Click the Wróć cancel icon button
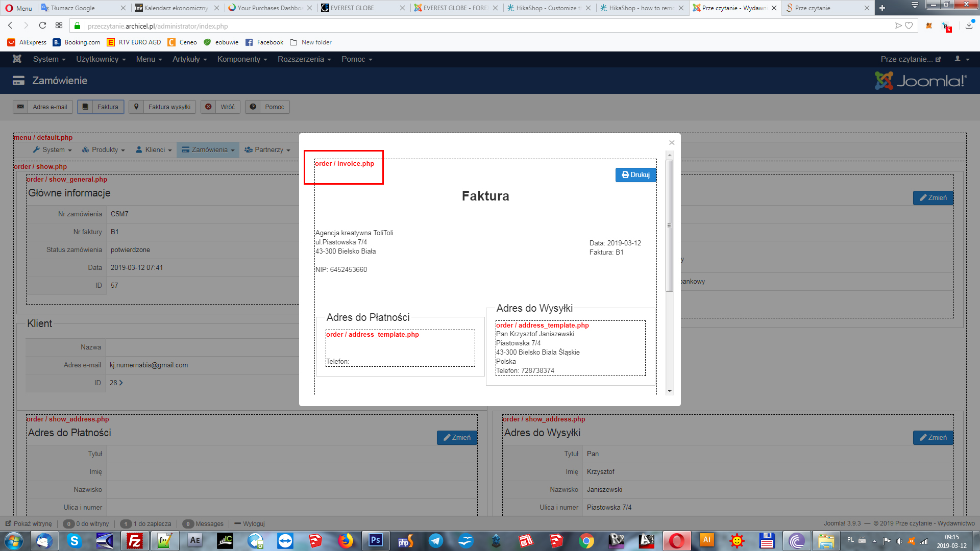This screenshot has width=980, height=551. click(x=220, y=107)
